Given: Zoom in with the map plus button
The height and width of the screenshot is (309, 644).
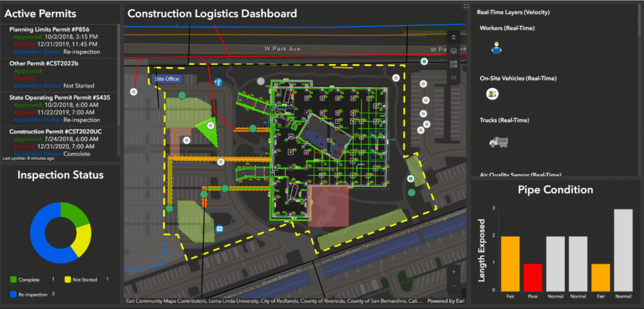Looking at the screenshot, I should click(454, 272).
